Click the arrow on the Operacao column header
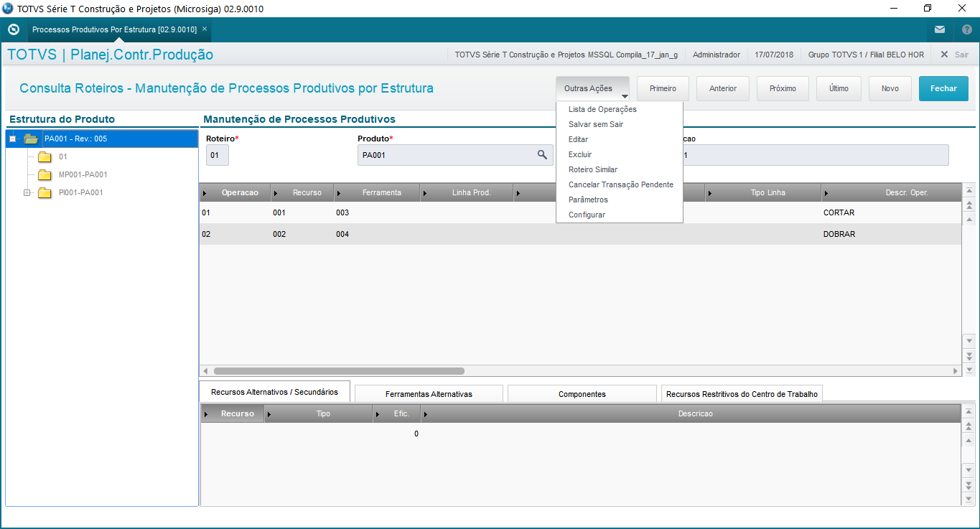 pos(205,193)
